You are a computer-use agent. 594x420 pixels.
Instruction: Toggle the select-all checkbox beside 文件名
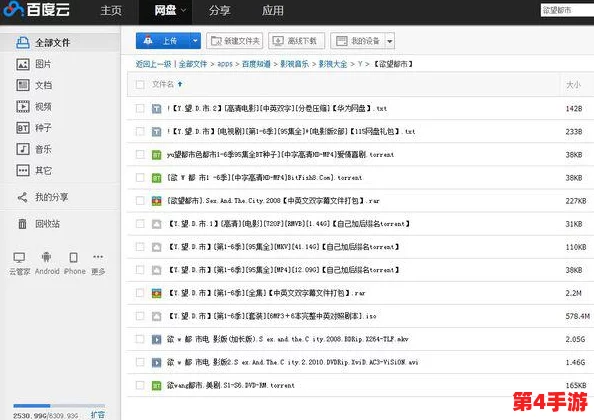(140, 84)
